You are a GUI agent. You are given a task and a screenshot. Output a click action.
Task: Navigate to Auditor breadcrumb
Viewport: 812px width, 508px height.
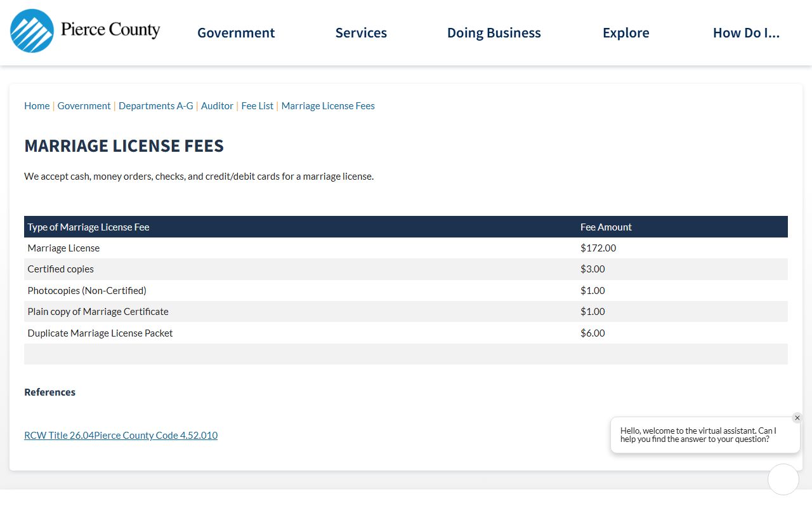click(217, 106)
